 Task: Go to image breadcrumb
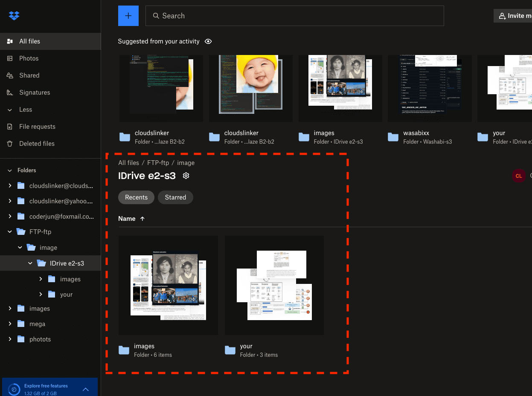click(x=186, y=163)
